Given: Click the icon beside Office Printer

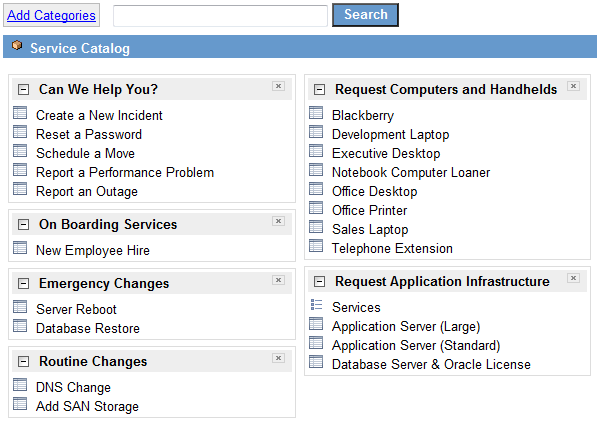Looking at the screenshot, I should tap(316, 208).
